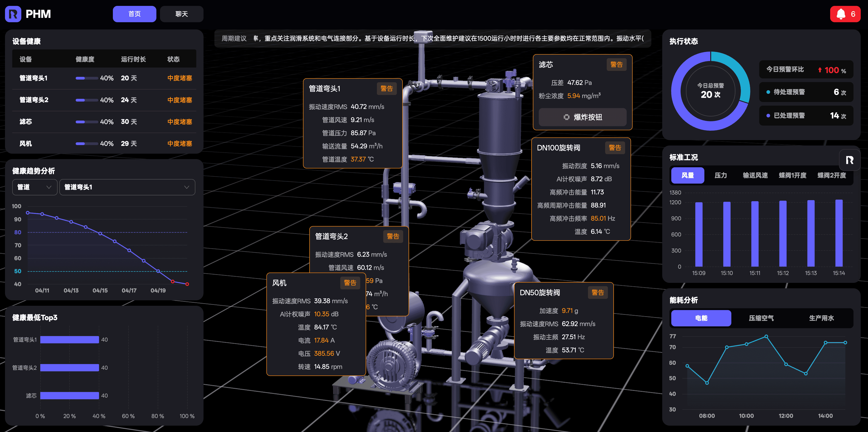Click the 管道温度 37.37 ℃ value
The image size is (868, 432).
[362, 159]
